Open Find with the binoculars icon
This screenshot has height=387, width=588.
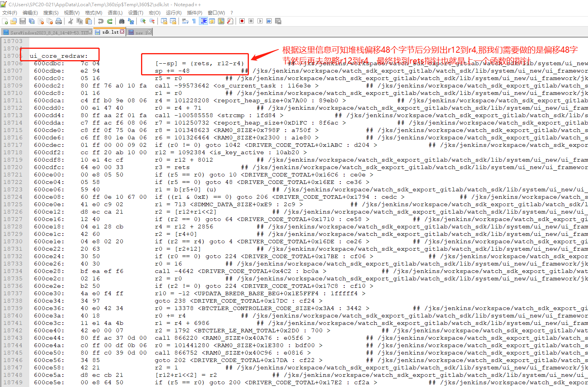(122, 21)
